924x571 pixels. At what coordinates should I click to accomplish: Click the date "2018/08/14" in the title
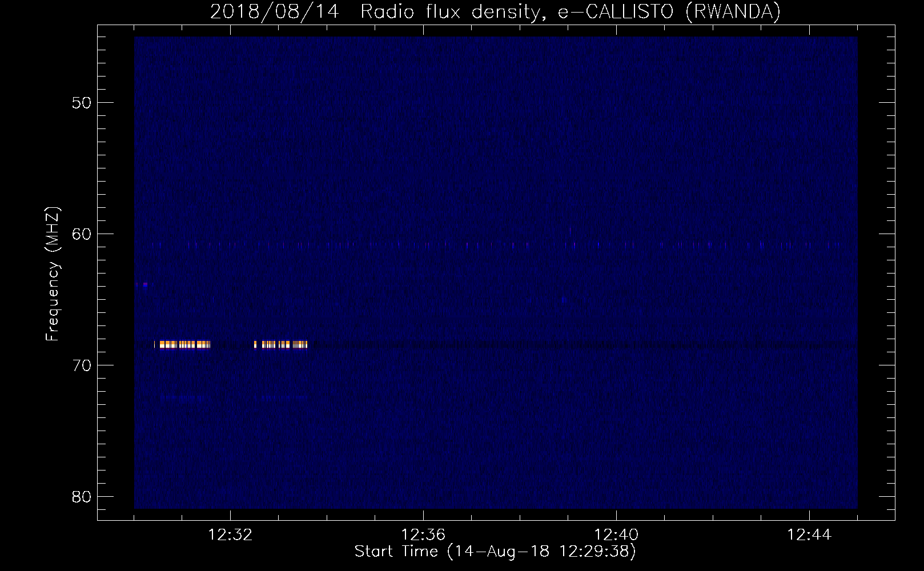click(x=275, y=11)
